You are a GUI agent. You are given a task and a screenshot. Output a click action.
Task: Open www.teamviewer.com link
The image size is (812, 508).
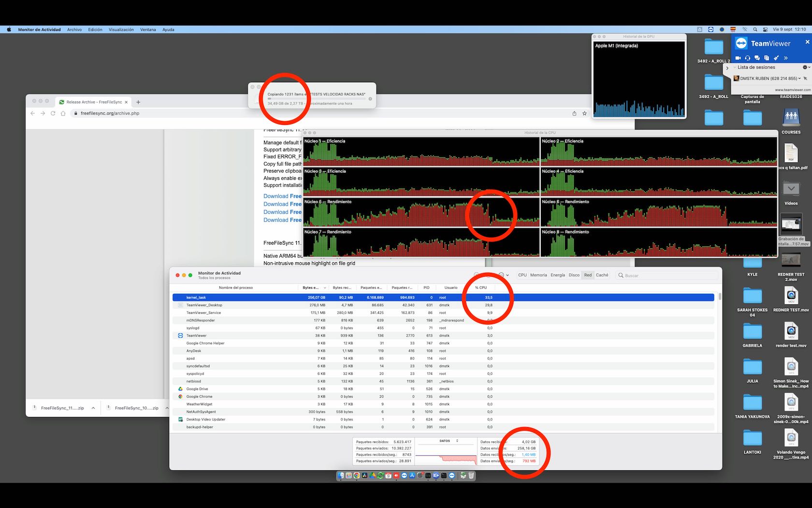(x=793, y=90)
